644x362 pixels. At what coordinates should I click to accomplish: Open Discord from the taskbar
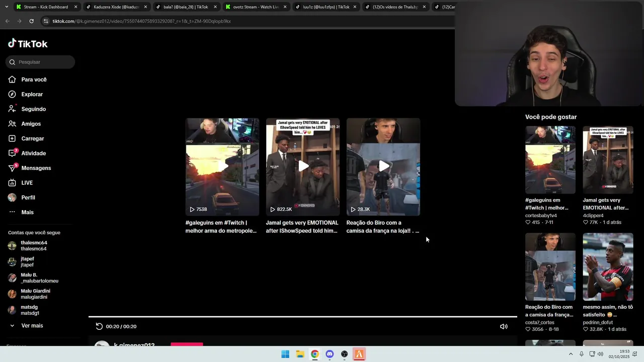tap(330, 354)
